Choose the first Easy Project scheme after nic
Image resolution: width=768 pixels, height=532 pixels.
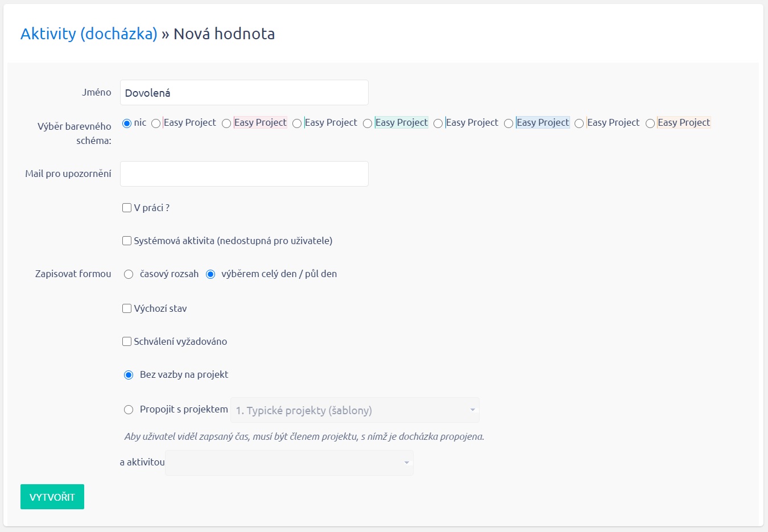156,123
